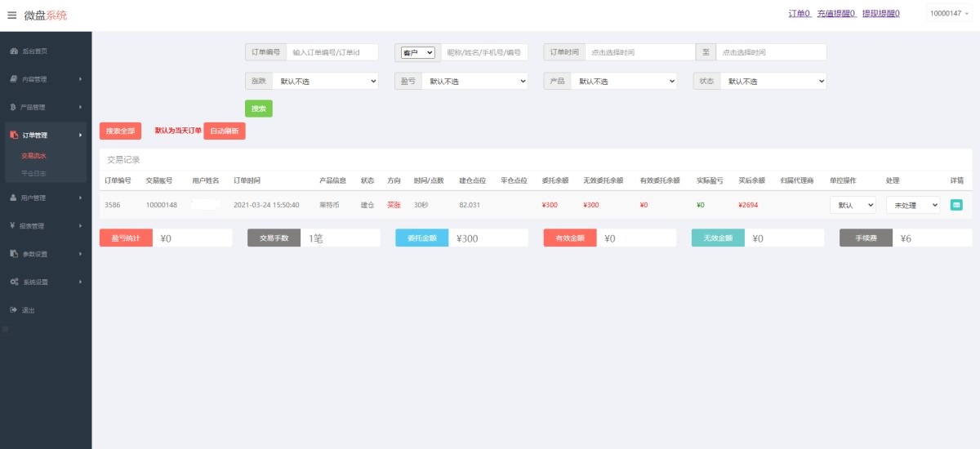Select 交易流水 in the sidebar

pyautogui.click(x=34, y=155)
